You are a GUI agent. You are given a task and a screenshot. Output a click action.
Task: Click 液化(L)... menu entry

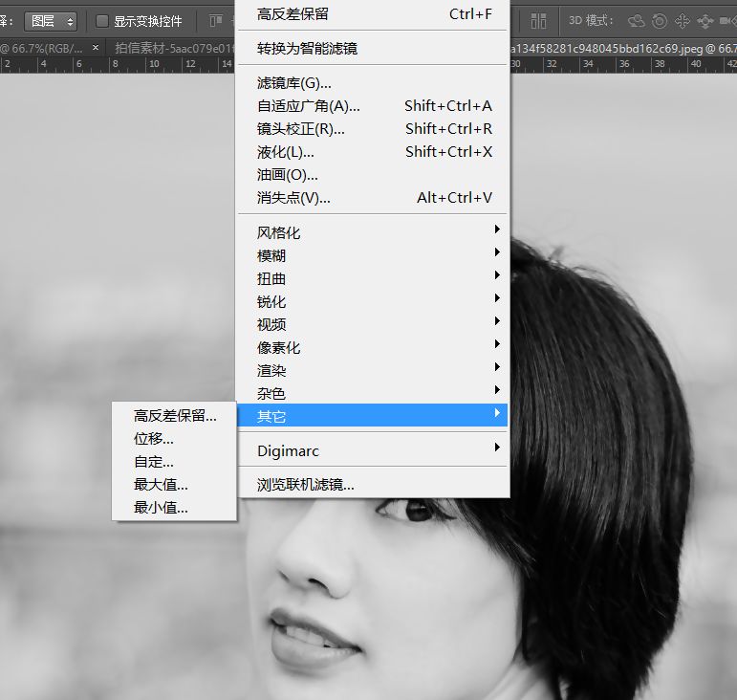pos(286,152)
